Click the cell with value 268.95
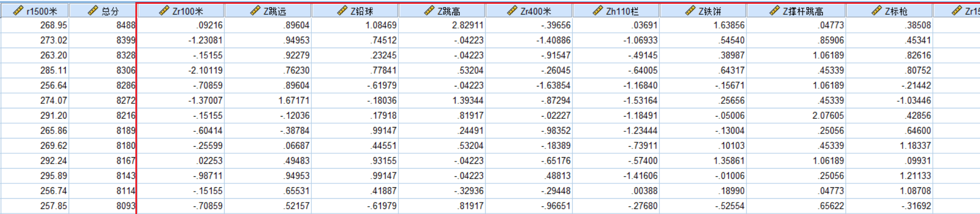This screenshot has width=980, height=214. (x=35, y=25)
